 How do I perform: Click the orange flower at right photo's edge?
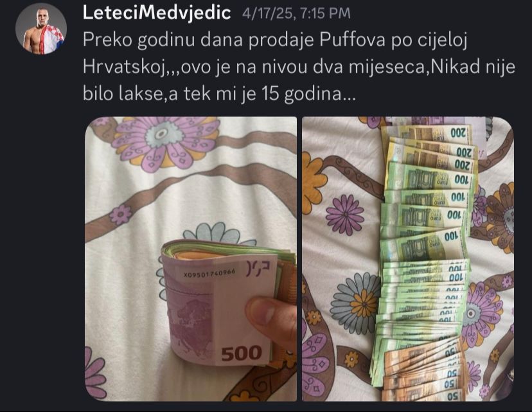point(312,183)
